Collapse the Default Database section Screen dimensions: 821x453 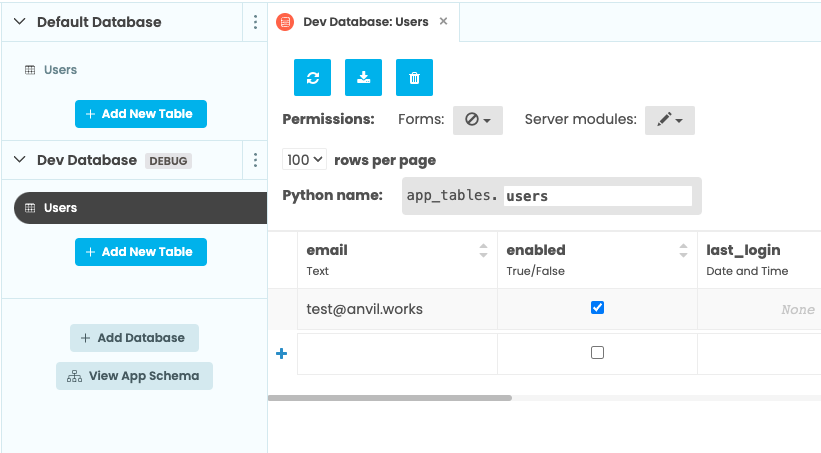(20, 22)
